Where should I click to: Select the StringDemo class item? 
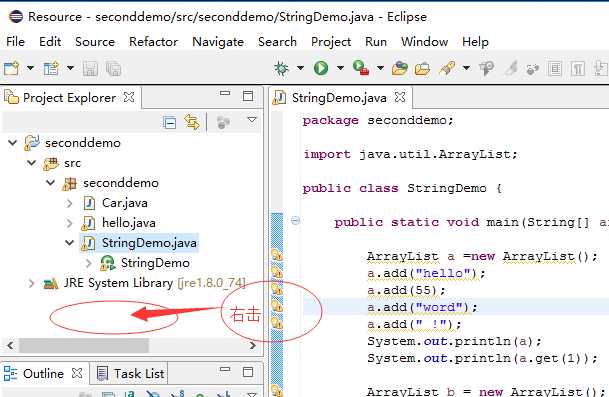[x=155, y=263]
